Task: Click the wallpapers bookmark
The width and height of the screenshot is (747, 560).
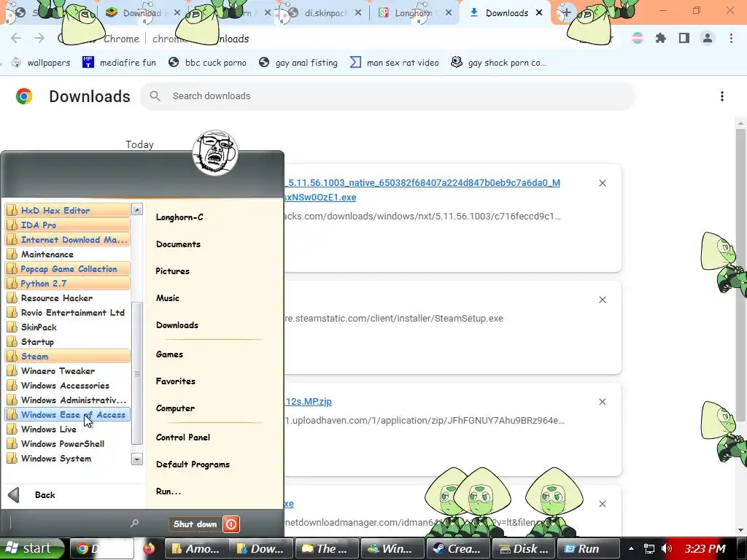Action: click(41, 63)
